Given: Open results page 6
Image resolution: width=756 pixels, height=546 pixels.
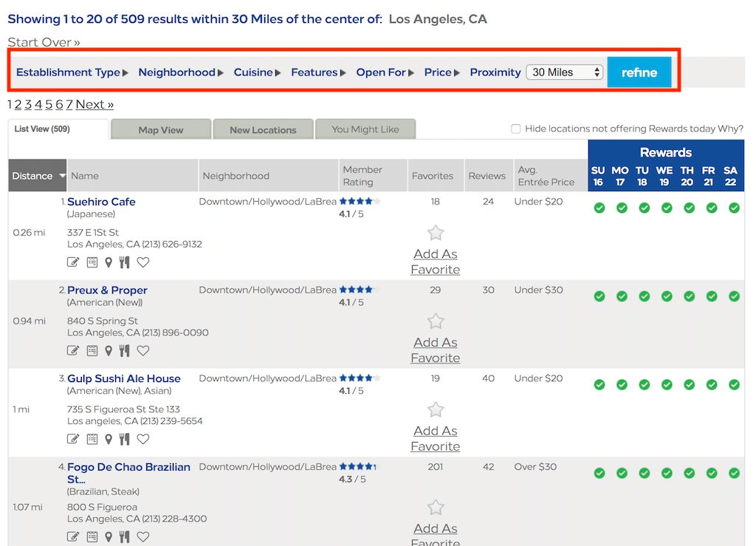Looking at the screenshot, I should 59,104.
